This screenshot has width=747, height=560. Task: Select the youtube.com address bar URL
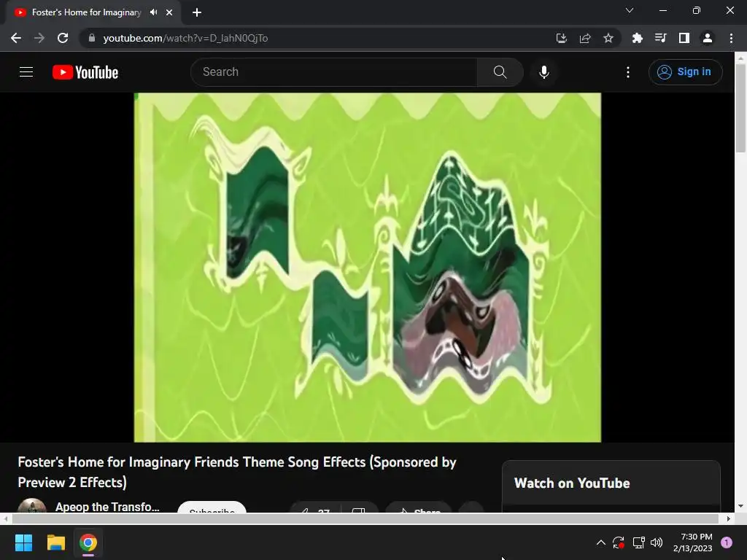185,38
